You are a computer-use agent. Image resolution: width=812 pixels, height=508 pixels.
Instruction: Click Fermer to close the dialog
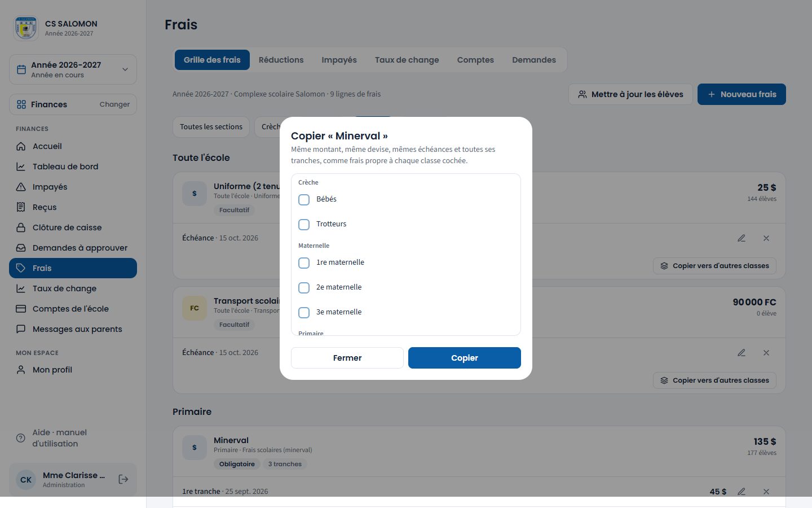tap(347, 358)
